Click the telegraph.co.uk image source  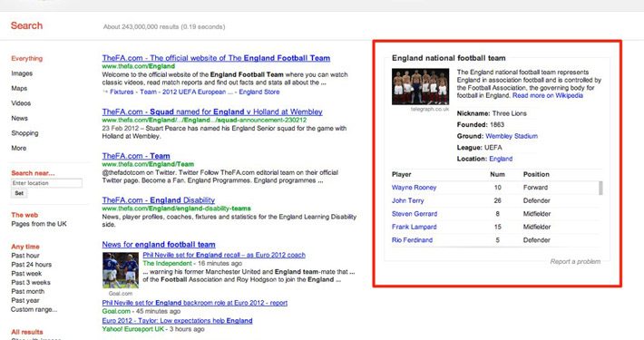pos(430,110)
